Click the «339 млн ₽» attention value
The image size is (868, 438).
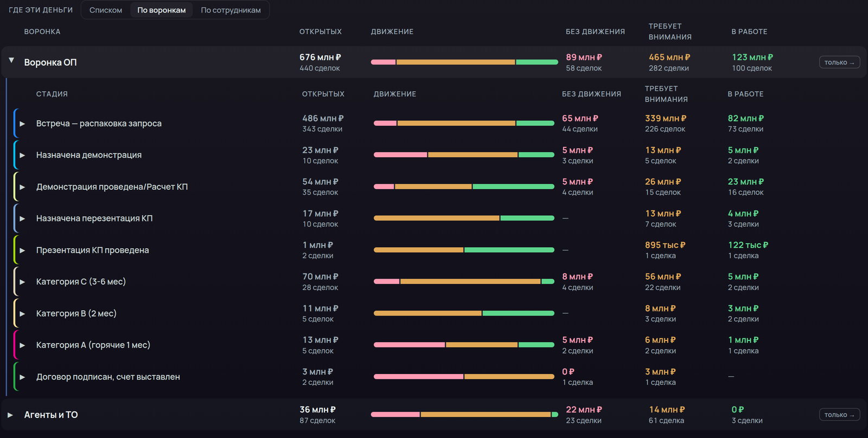[x=666, y=118]
